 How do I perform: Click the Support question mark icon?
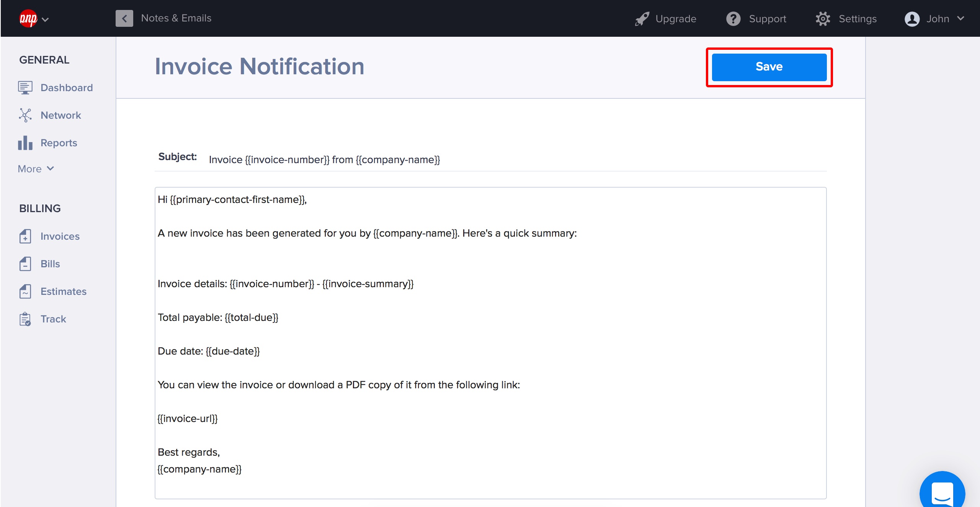pos(733,19)
